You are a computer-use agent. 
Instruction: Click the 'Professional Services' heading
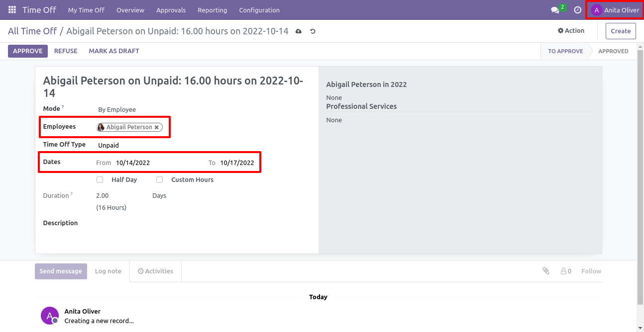tap(362, 106)
